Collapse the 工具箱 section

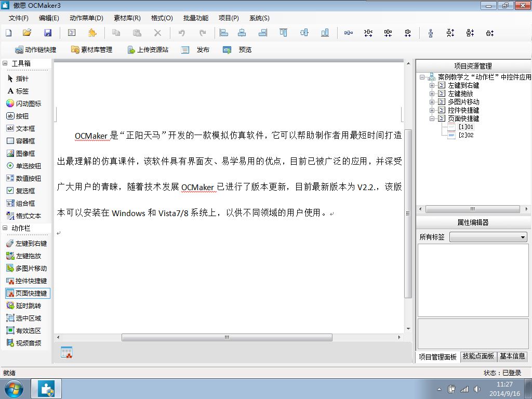pos(5,63)
